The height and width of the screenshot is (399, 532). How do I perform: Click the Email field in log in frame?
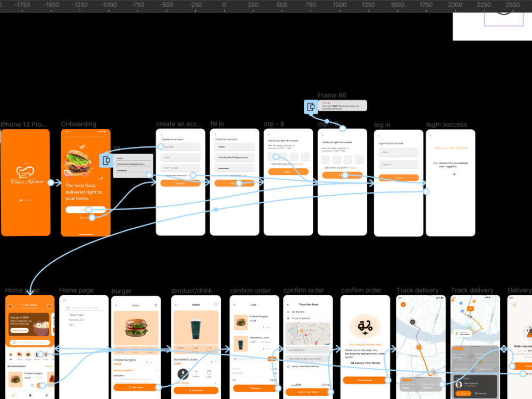pyautogui.click(x=398, y=152)
